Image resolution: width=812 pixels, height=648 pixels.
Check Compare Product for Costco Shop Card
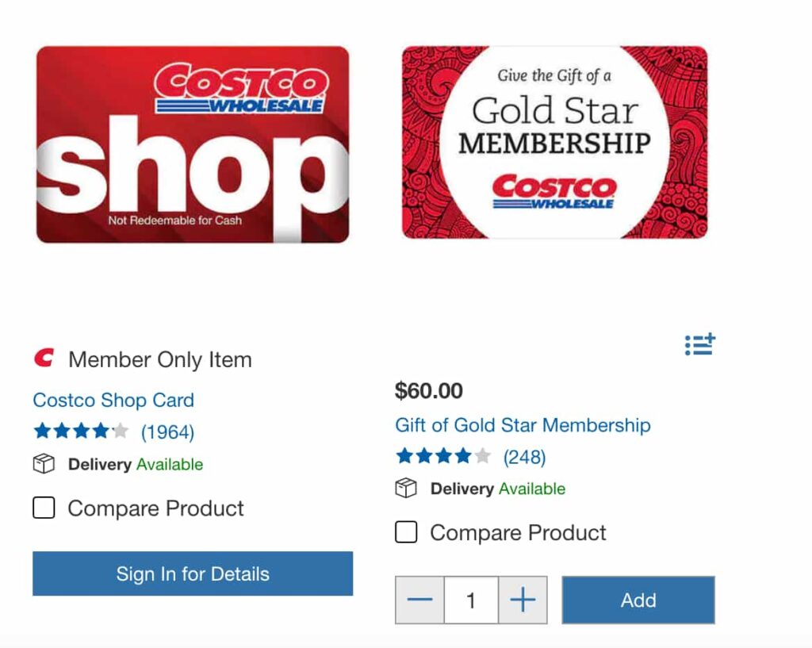(44, 508)
